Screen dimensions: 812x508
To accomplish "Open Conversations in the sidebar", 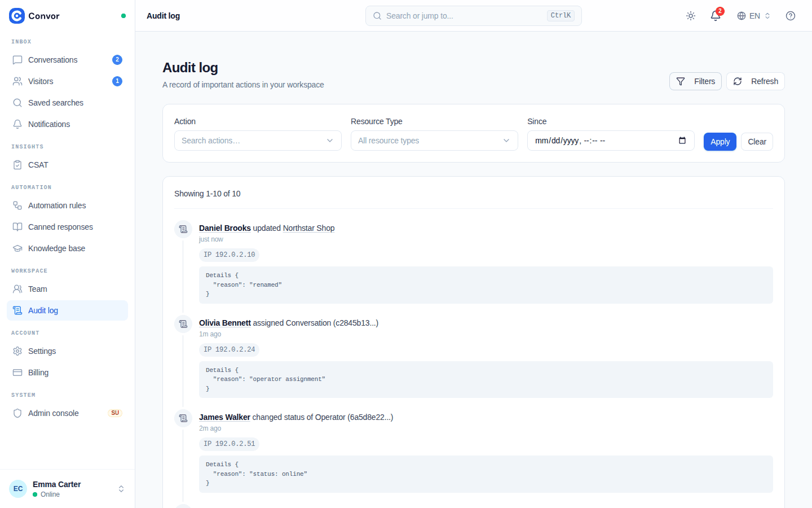I will tap(67, 60).
